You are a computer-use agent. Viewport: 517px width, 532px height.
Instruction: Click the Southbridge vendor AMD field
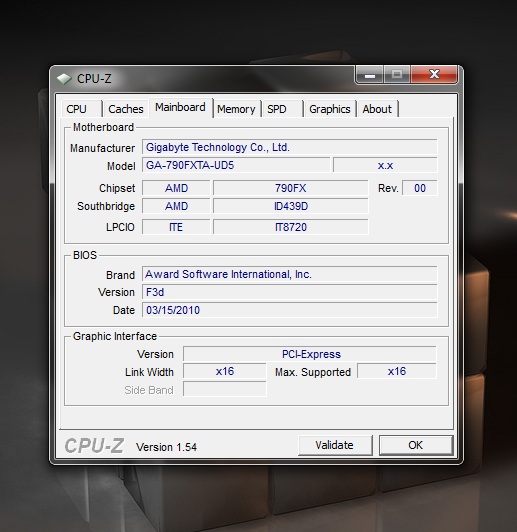pyautogui.click(x=176, y=206)
